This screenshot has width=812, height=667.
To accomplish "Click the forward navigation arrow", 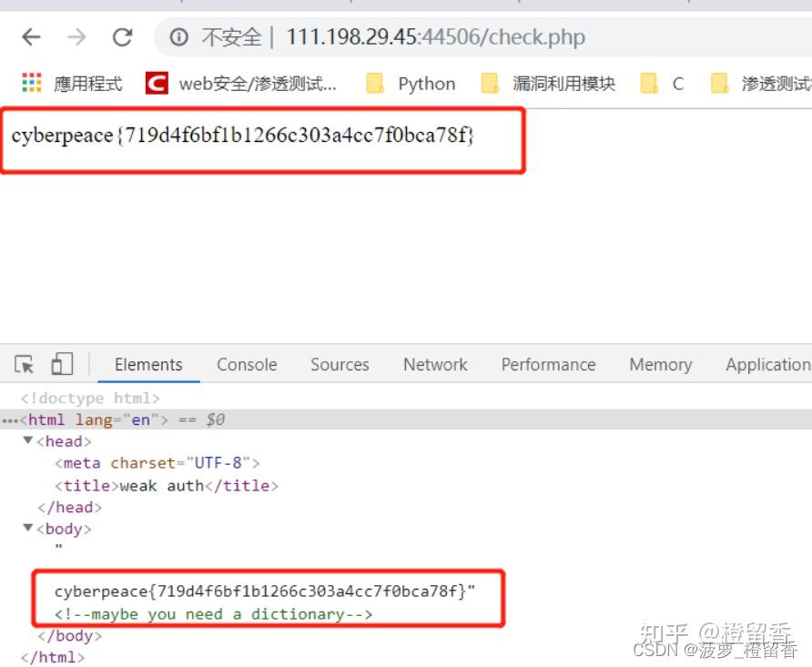I will point(76,37).
